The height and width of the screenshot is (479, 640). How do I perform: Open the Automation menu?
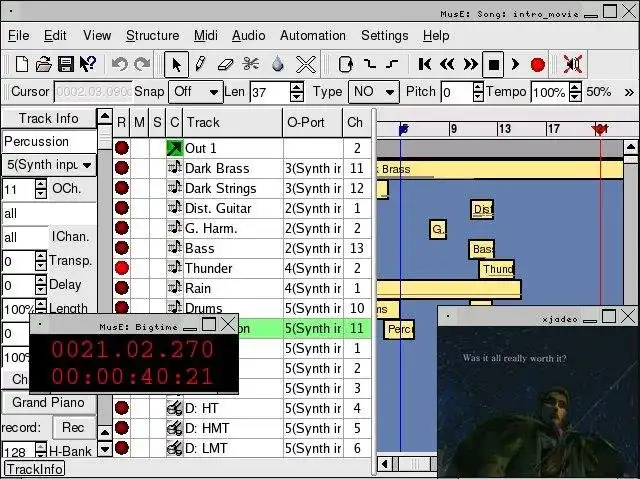coord(313,35)
